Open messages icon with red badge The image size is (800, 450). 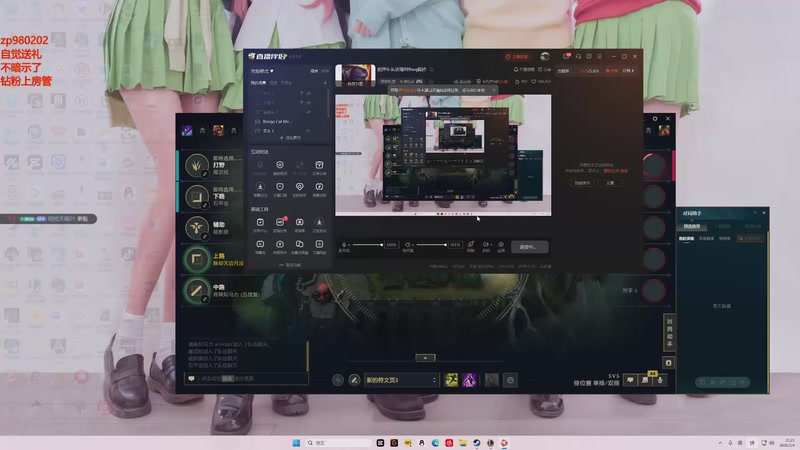[x=566, y=56]
